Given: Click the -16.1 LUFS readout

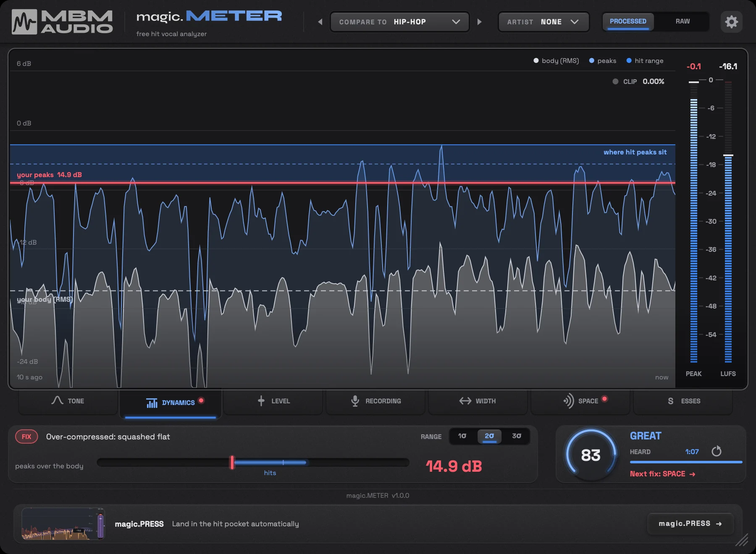Looking at the screenshot, I should tap(728, 66).
